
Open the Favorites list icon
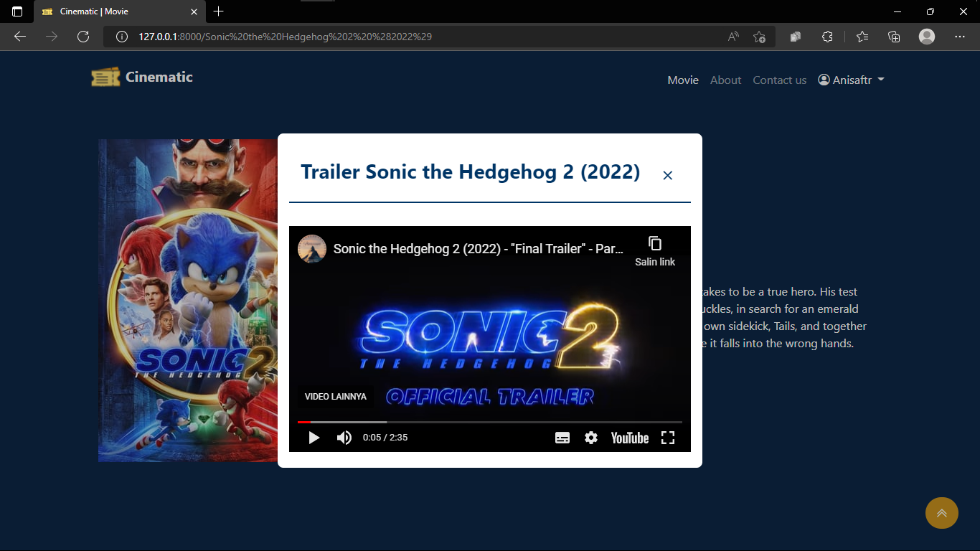(862, 37)
